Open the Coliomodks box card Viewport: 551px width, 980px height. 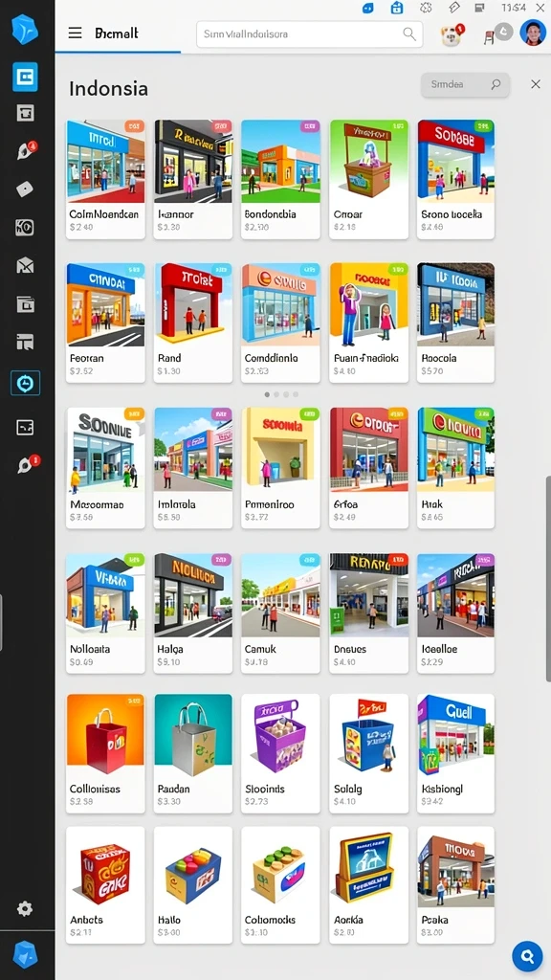click(280, 885)
